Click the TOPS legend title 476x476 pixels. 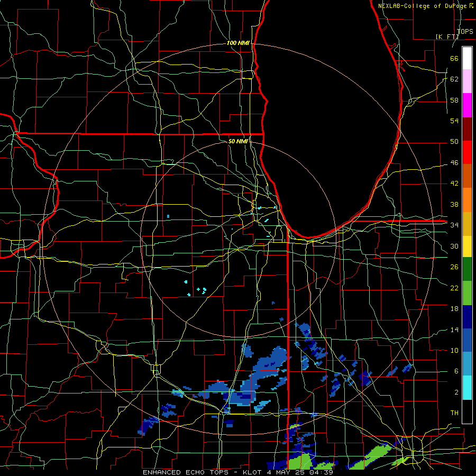[465, 31]
